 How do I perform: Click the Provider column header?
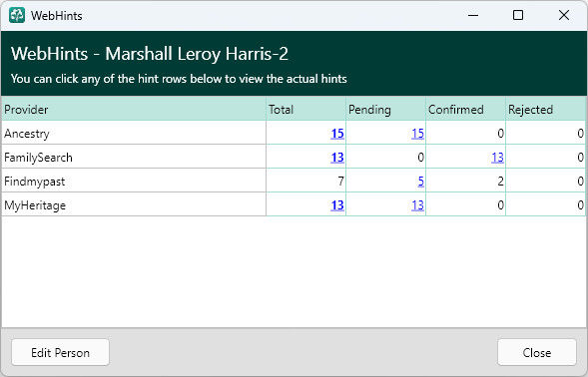[134, 109]
